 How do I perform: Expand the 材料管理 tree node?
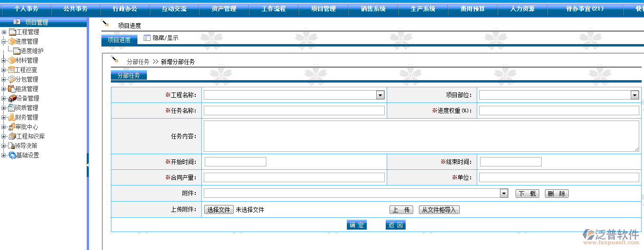[x=4, y=60]
